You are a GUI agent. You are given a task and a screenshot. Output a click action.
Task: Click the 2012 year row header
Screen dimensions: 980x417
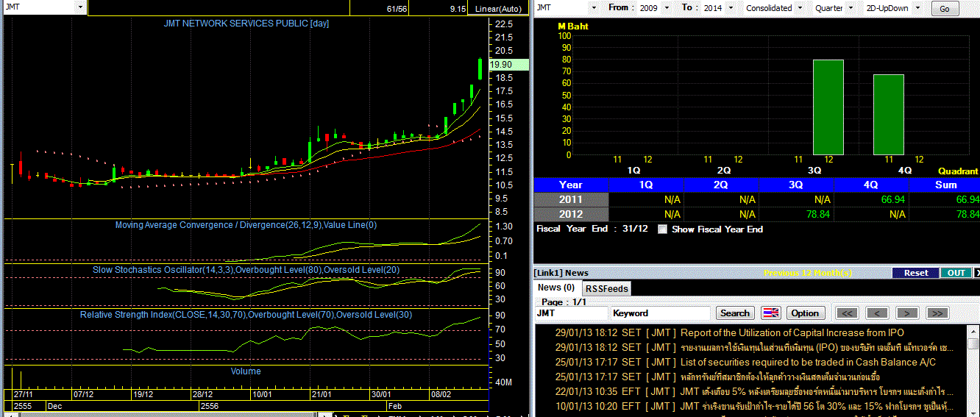pos(571,214)
